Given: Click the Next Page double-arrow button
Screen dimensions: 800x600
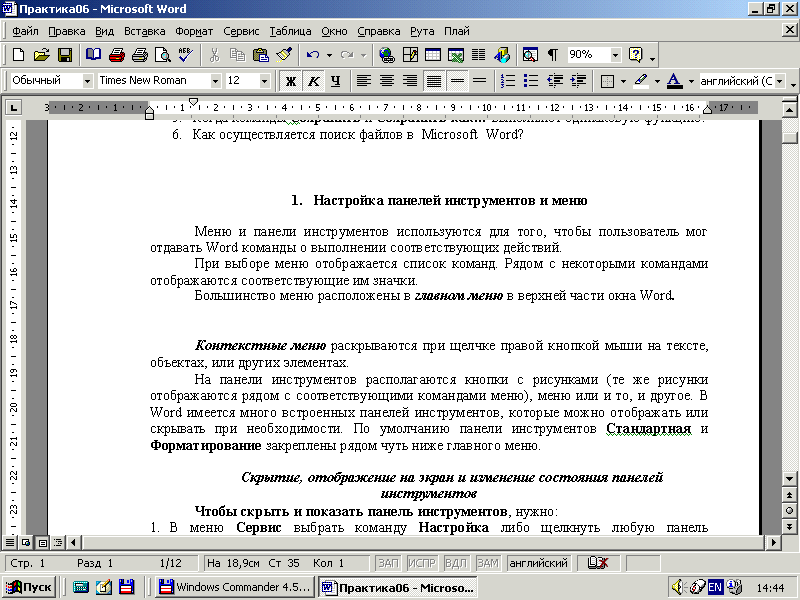Looking at the screenshot, I should (x=789, y=527).
